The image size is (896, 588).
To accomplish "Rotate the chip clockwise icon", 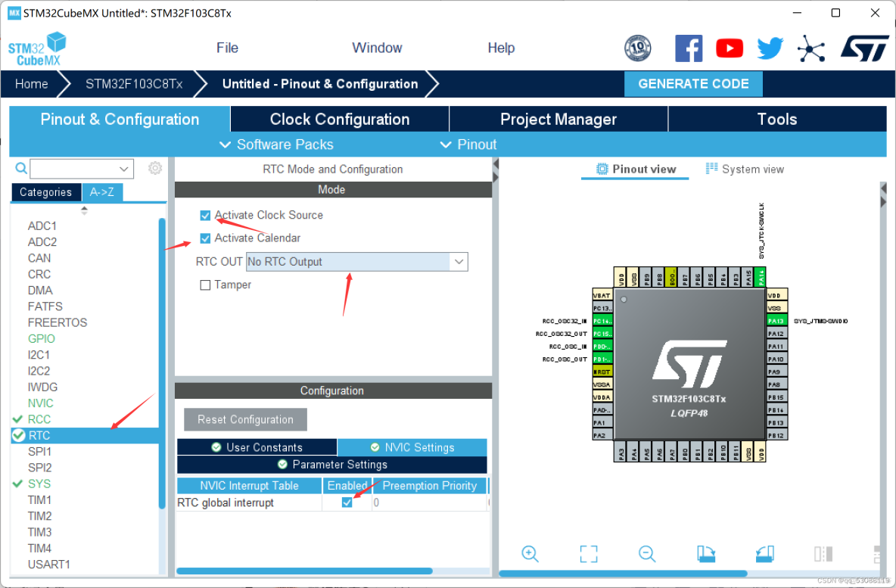I will click(706, 554).
